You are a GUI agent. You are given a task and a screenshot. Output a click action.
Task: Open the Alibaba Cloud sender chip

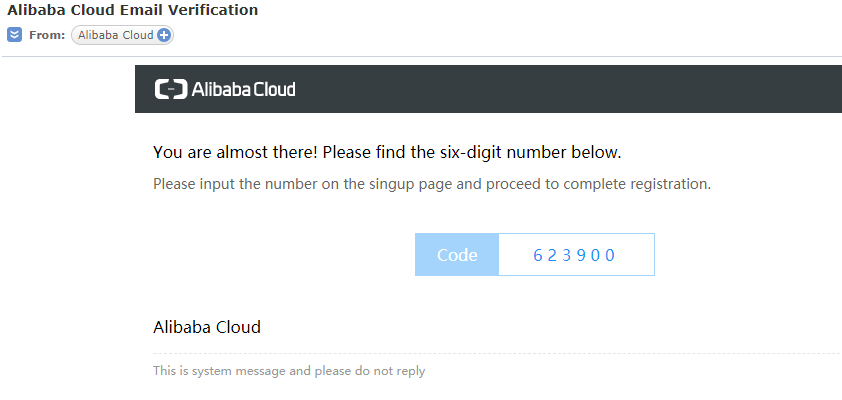coord(122,35)
